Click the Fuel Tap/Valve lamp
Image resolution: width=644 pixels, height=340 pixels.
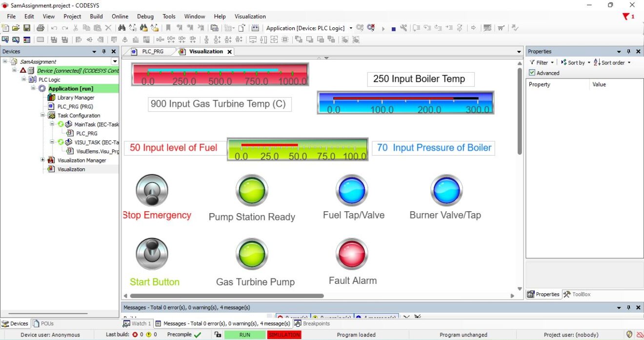point(352,189)
